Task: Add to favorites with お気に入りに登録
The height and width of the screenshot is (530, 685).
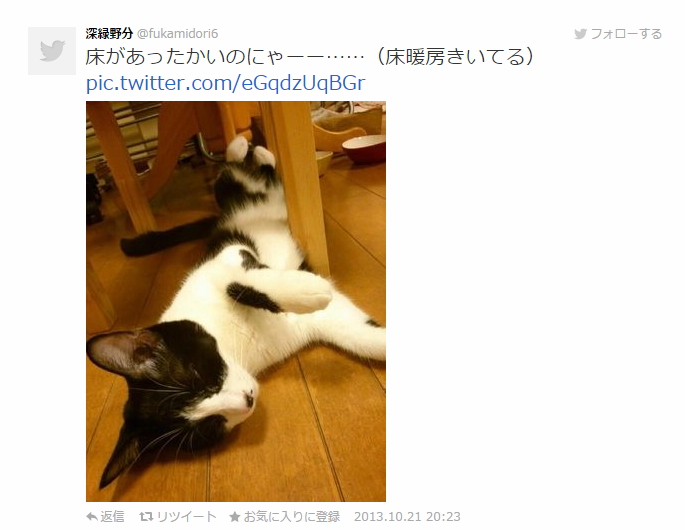Action: pyautogui.click(x=291, y=517)
